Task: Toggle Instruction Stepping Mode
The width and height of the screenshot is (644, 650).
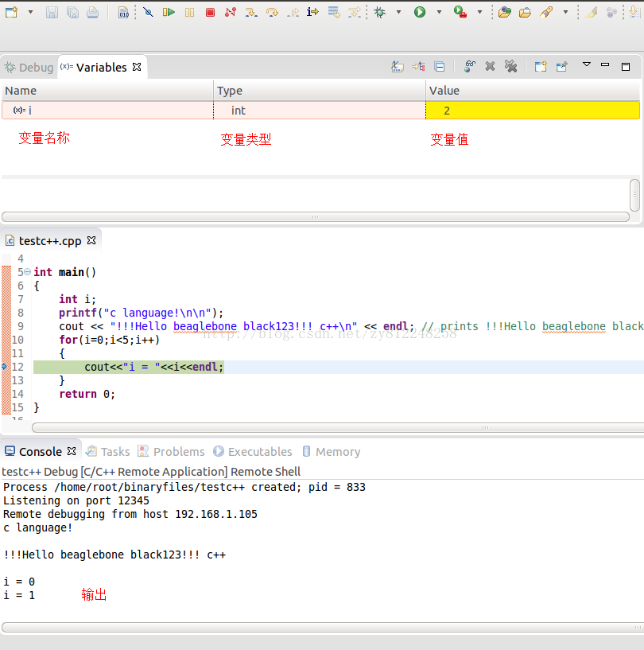Action: [x=312, y=12]
